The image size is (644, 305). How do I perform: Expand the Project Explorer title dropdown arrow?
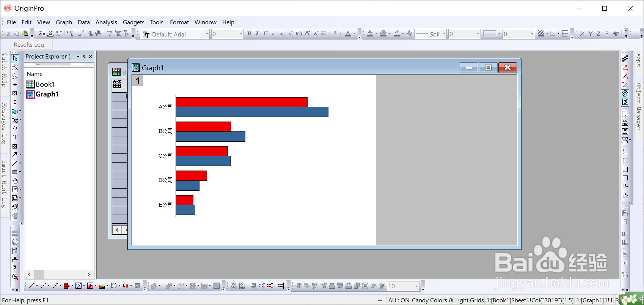[x=78, y=57]
